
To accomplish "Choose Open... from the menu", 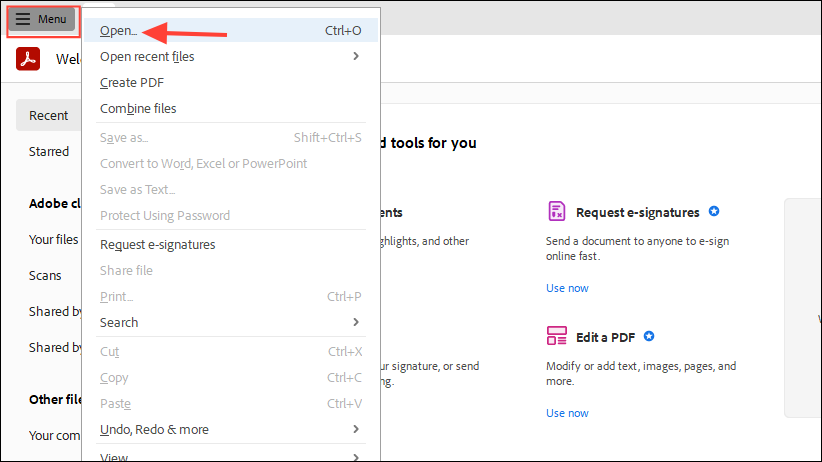I will point(120,31).
